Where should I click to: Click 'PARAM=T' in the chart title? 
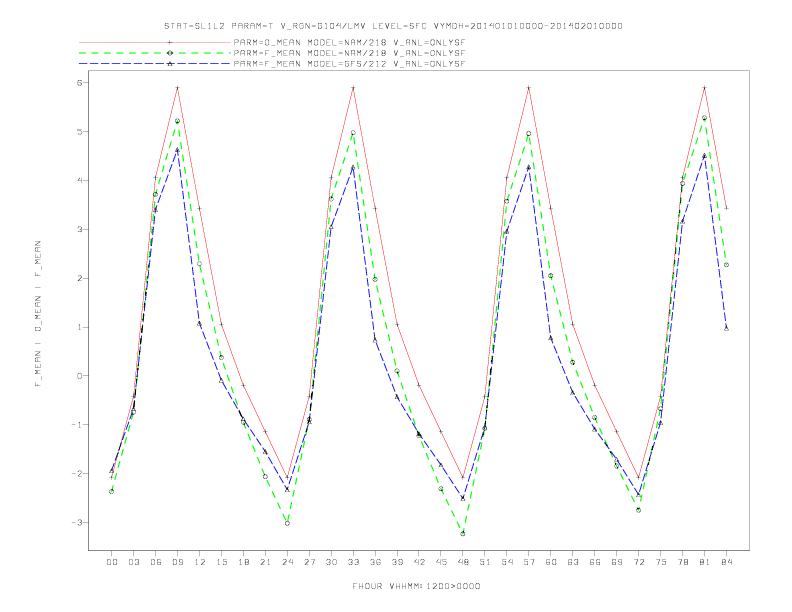pos(255,26)
